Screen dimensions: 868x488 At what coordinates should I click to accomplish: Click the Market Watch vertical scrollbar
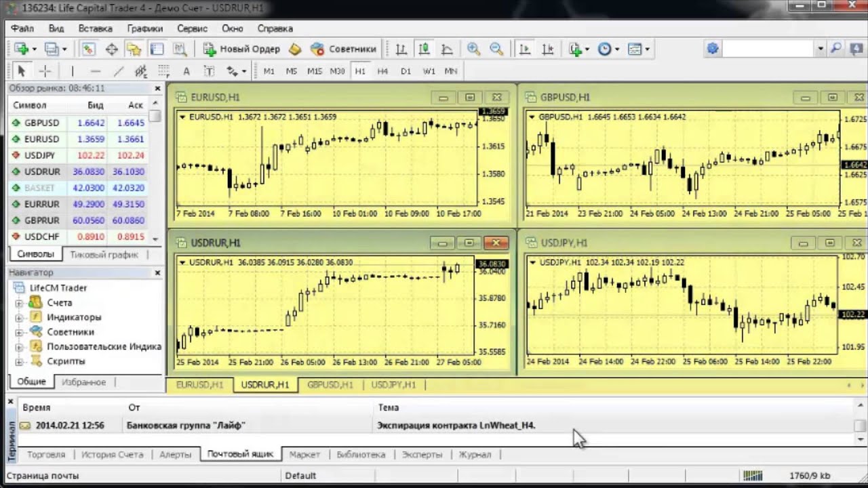[x=156, y=171]
